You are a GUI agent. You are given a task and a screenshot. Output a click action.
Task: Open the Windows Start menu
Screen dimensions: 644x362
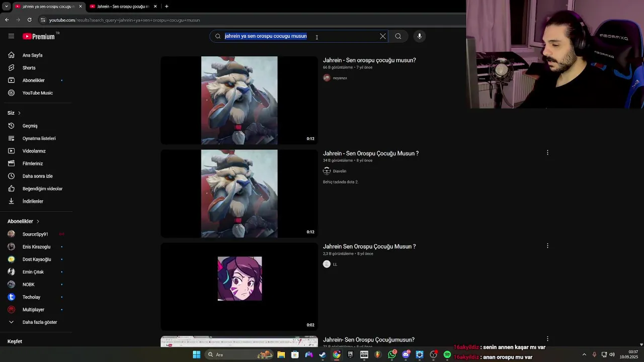pyautogui.click(x=196, y=354)
